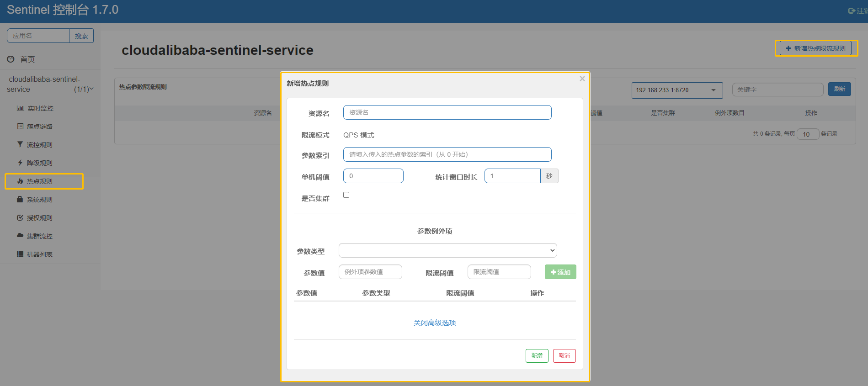Click the green 添加 button
The height and width of the screenshot is (386, 868).
pyautogui.click(x=560, y=272)
